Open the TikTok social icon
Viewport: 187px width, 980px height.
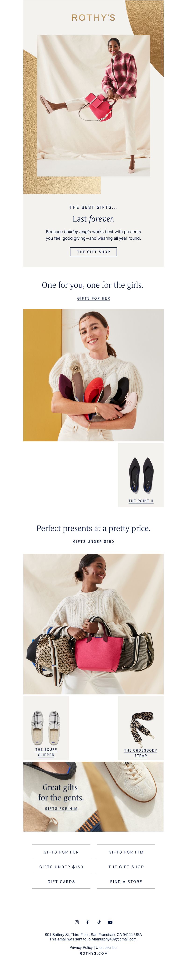tap(99, 922)
